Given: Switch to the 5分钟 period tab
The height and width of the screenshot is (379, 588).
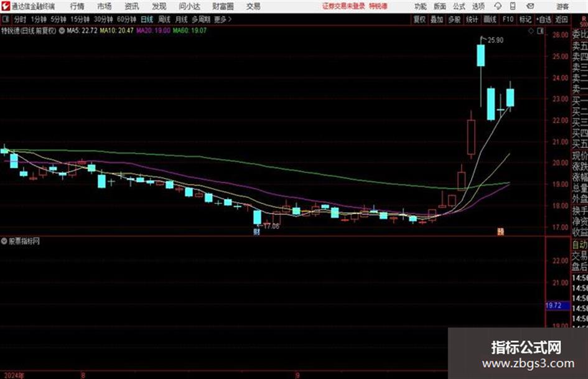Looking at the screenshot, I should [58, 19].
